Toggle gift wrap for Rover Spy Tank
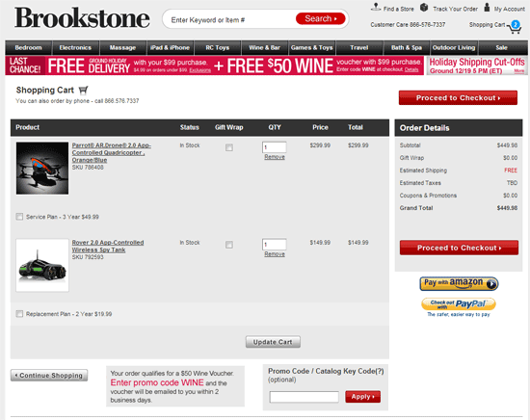The width and height of the screenshot is (530, 420). (x=229, y=245)
